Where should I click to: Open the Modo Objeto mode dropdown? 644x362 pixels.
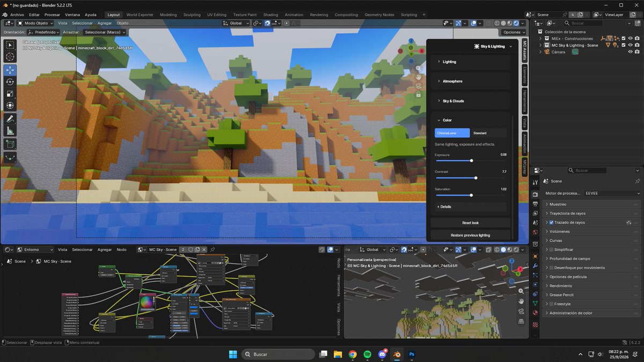[35, 23]
